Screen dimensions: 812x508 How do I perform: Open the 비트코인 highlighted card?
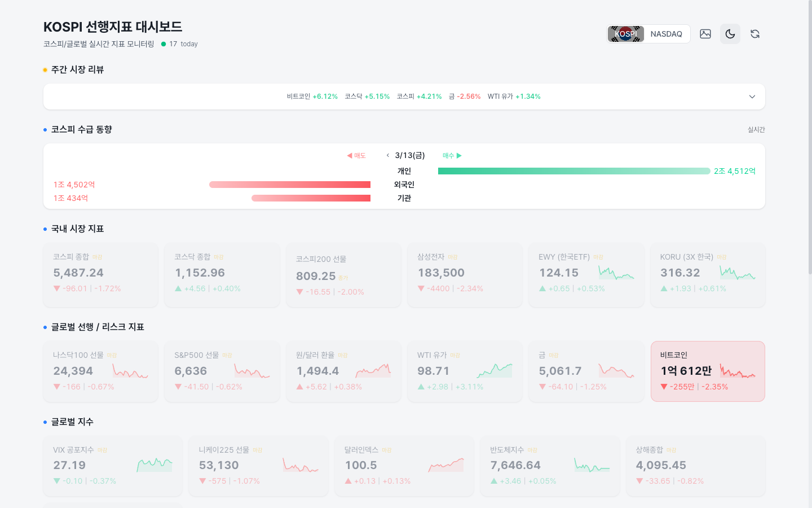pos(707,371)
